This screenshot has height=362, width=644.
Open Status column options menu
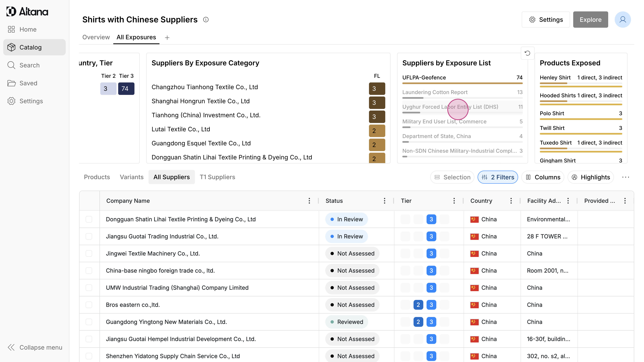point(384,201)
